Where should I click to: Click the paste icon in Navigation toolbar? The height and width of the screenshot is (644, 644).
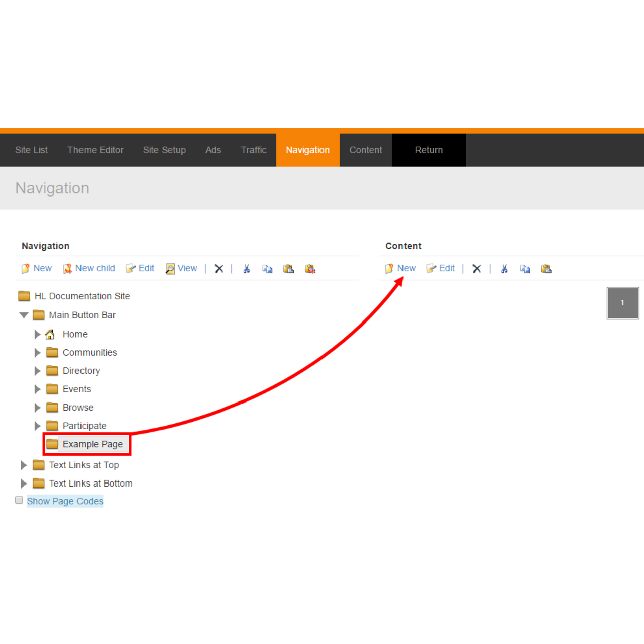[x=288, y=269]
